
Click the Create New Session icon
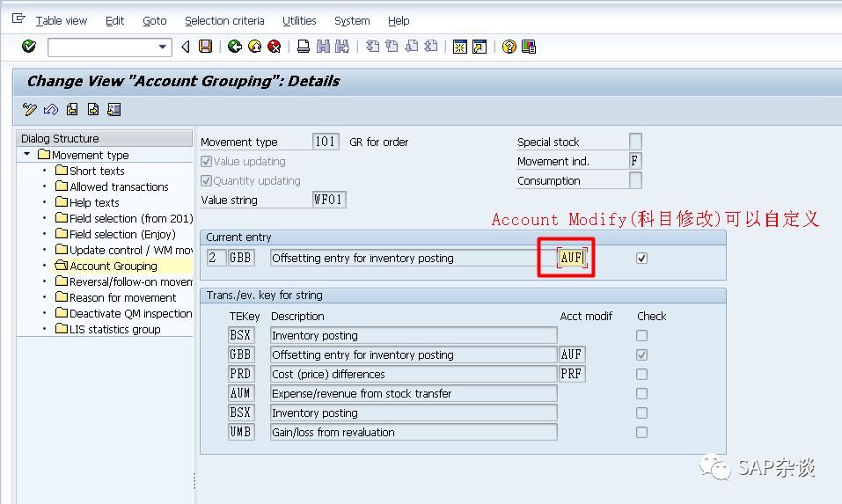459,47
